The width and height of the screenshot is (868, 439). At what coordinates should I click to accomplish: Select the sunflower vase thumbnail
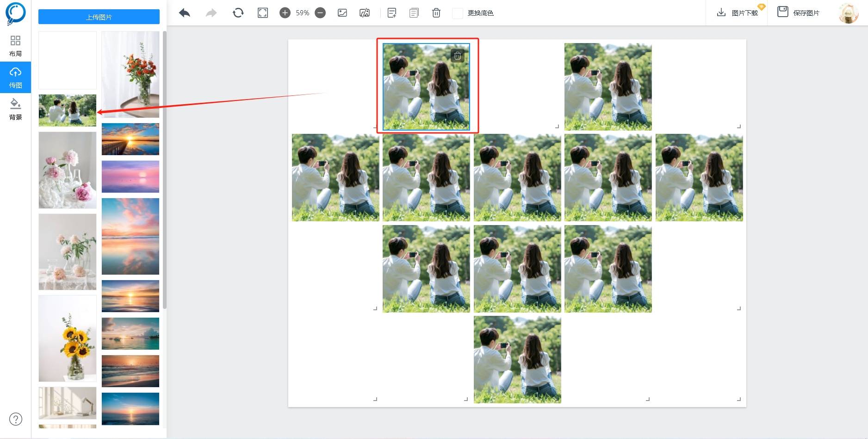68,339
